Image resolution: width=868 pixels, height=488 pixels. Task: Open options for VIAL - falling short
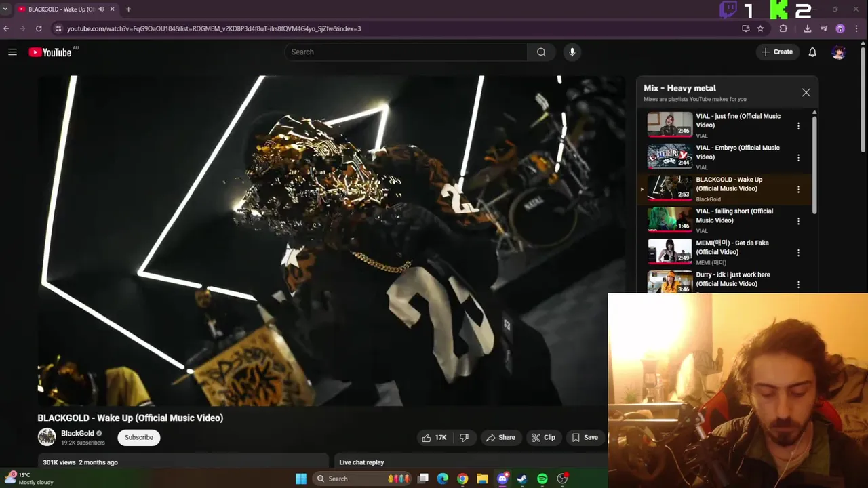click(x=798, y=221)
